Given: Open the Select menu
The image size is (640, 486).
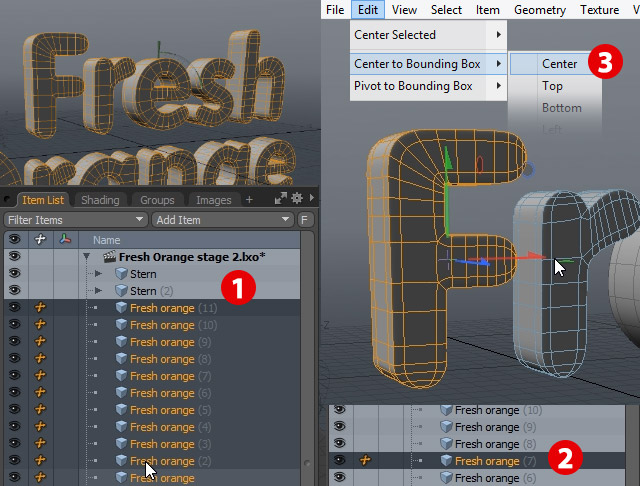Looking at the screenshot, I should click(446, 9).
